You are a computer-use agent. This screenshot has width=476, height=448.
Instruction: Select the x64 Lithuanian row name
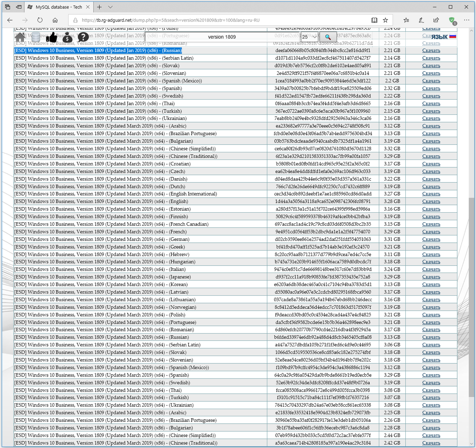[105, 300]
